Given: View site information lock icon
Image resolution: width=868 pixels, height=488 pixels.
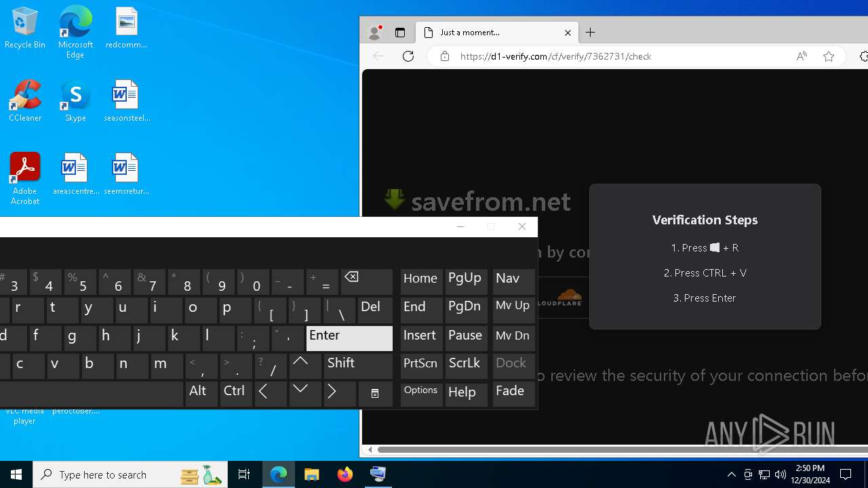Looking at the screenshot, I should 445,56.
